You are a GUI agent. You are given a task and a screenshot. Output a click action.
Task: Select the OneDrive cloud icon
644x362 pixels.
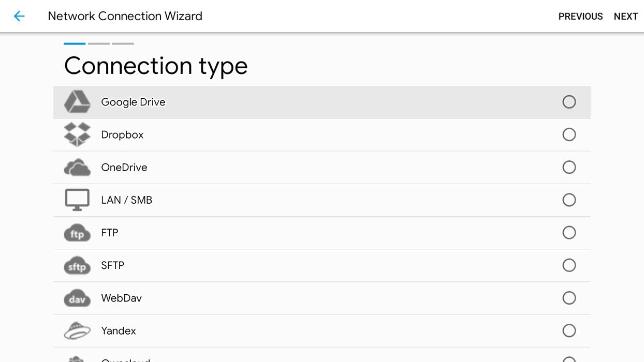[77, 167]
